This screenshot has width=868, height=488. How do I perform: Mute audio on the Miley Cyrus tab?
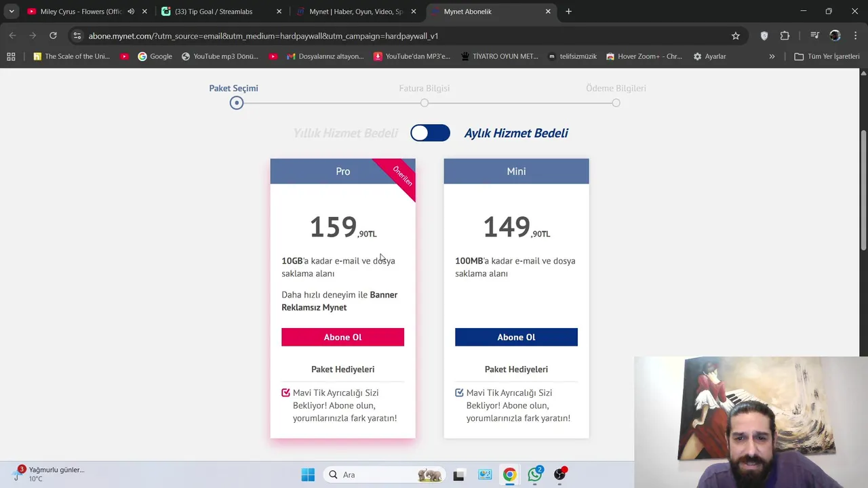coord(131,12)
